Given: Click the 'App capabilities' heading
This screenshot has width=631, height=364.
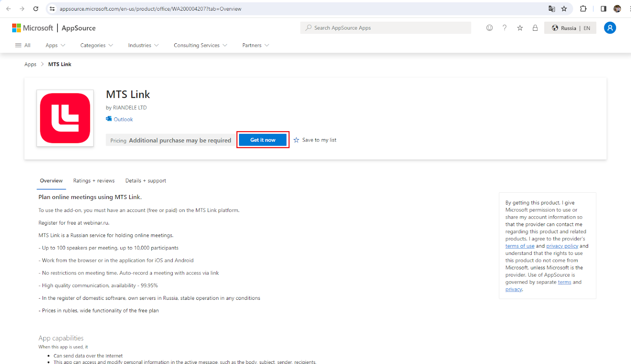Looking at the screenshot, I should [x=61, y=338].
